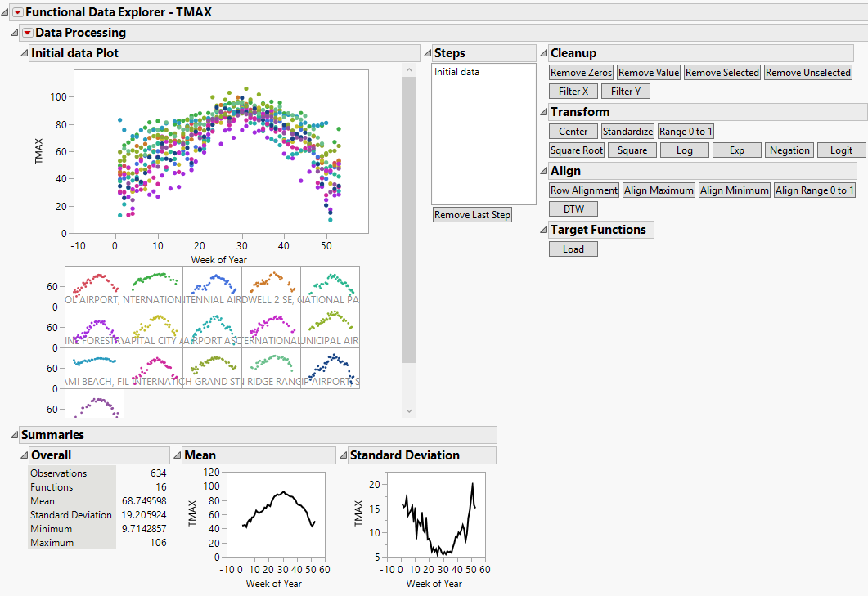
Task: Collapse the Functional Data Explorer outline
Action: [6, 12]
